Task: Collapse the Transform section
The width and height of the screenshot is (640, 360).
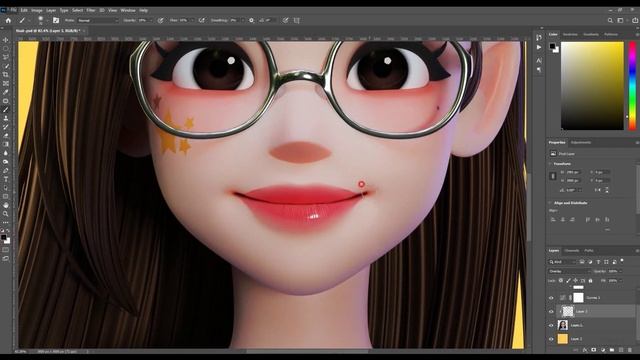Action: coord(550,164)
